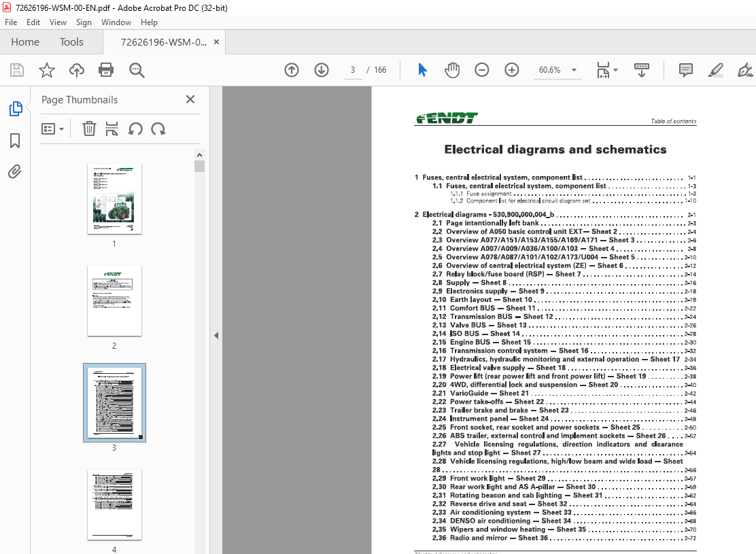The width and height of the screenshot is (756, 554).
Task: Click the heading Electrical diagrams and schematics
Action: pos(555,150)
